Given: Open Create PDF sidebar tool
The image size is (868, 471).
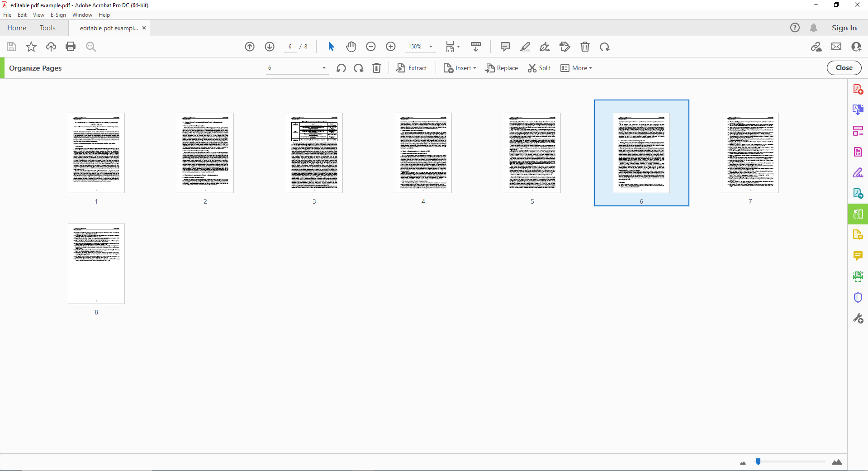Looking at the screenshot, I should pyautogui.click(x=858, y=89).
